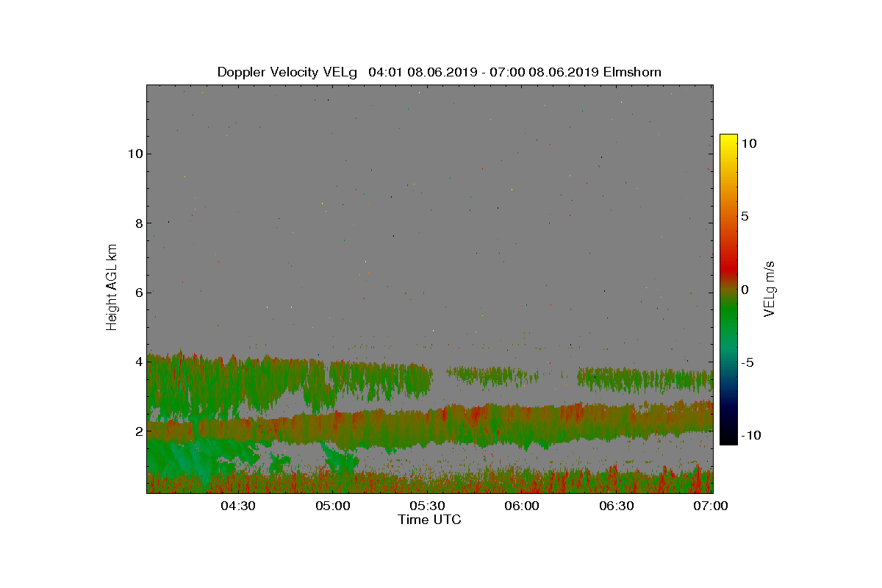Click the 05:00 time tick label
The width and height of the screenshot is (882, 588).
333,506
